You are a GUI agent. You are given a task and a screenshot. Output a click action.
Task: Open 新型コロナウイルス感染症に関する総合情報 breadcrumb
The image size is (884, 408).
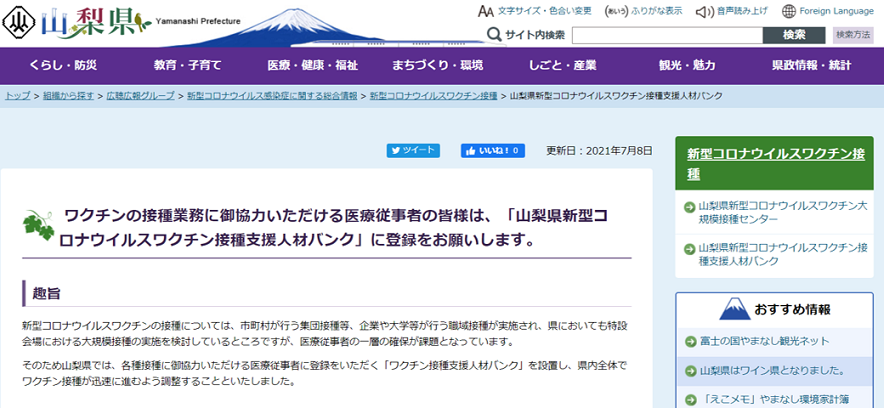pos(272,96)
